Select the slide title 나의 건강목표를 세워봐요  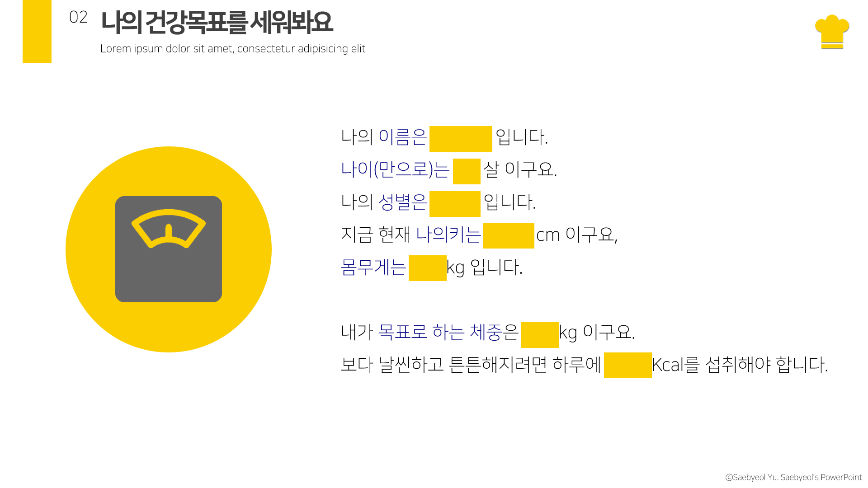216,22
